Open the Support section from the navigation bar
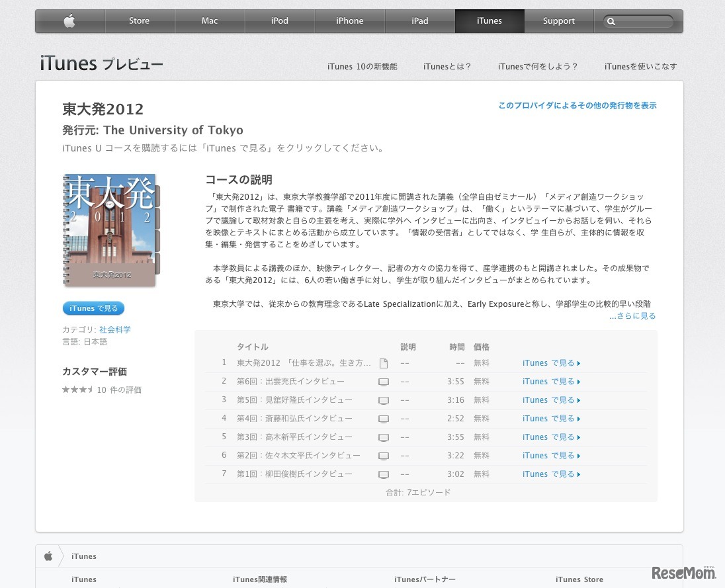This screenshot has height=588, width=725. 558,21
